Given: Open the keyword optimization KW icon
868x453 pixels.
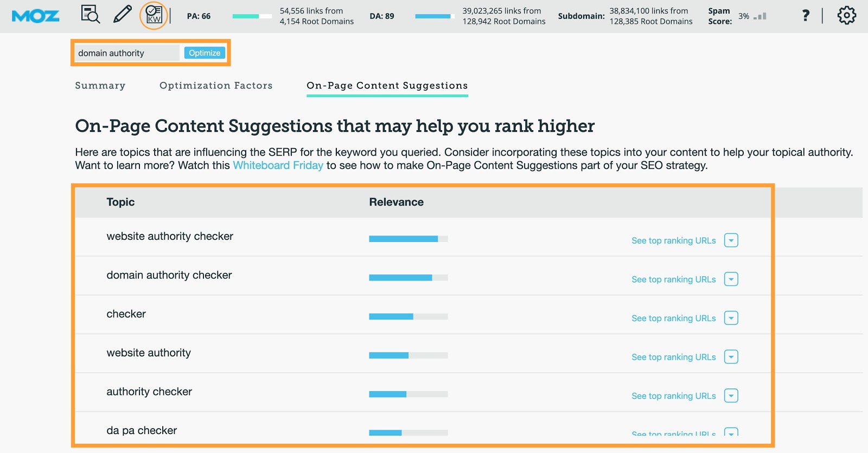Looking at the screenshot, I should 154,15.
